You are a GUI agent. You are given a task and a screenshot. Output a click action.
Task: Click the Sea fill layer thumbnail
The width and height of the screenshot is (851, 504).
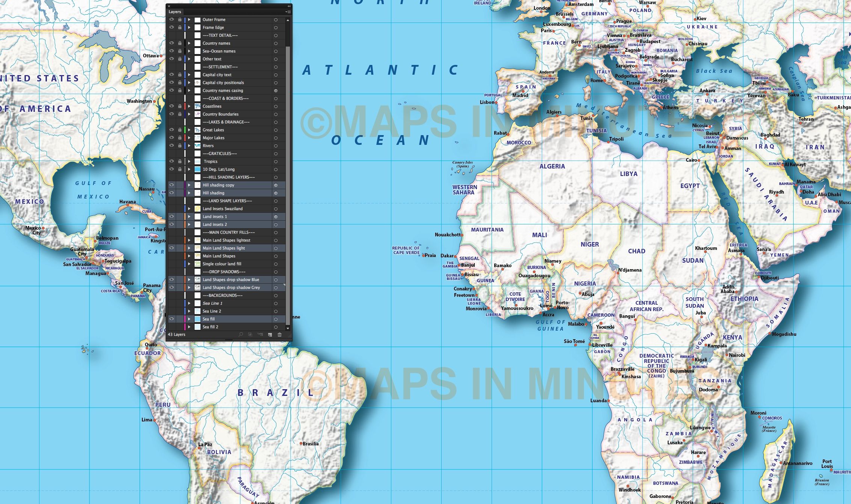tap(198, 319)
